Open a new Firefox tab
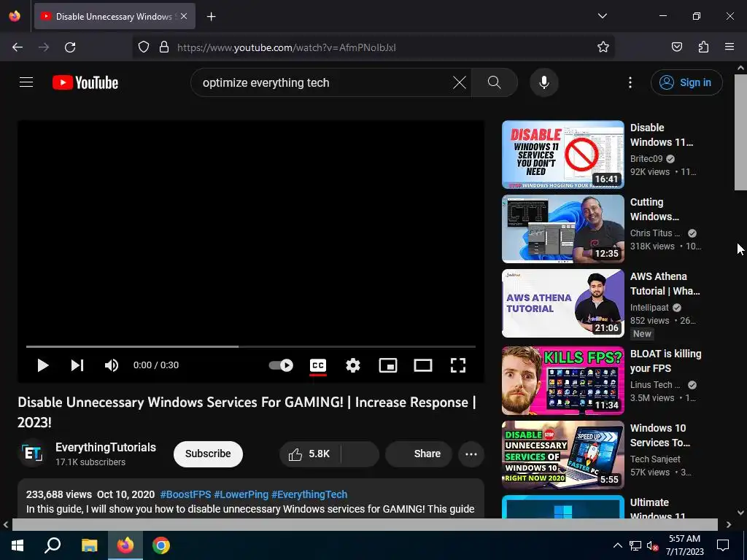Screen dimensions: 747x560 (x=211, y=17)
